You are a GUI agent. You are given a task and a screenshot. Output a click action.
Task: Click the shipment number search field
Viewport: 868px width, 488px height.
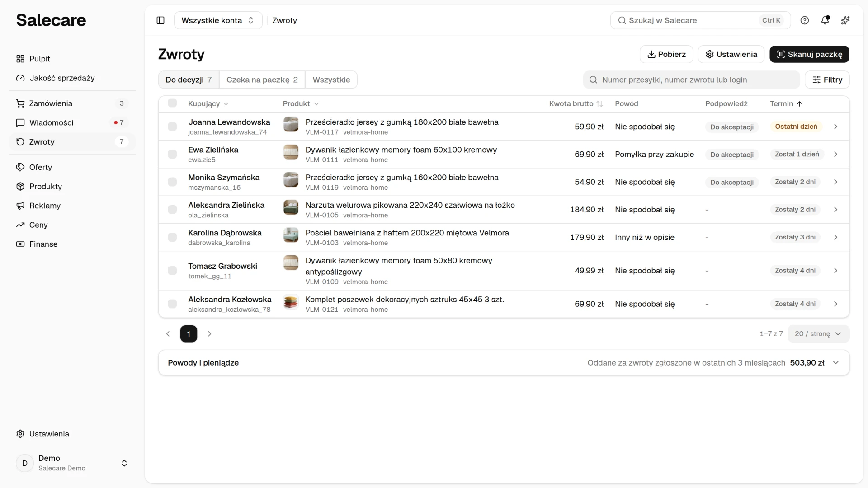(691, 80)
